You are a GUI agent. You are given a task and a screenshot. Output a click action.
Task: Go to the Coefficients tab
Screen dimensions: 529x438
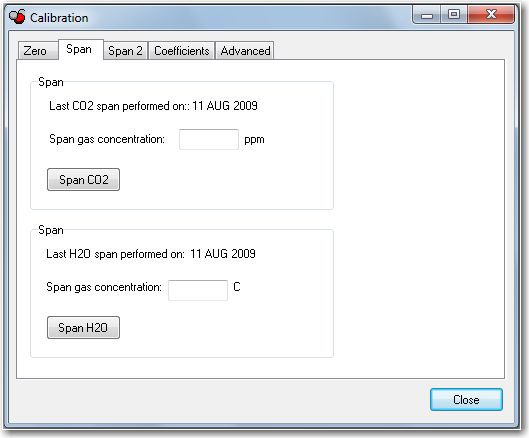[182, 51]
